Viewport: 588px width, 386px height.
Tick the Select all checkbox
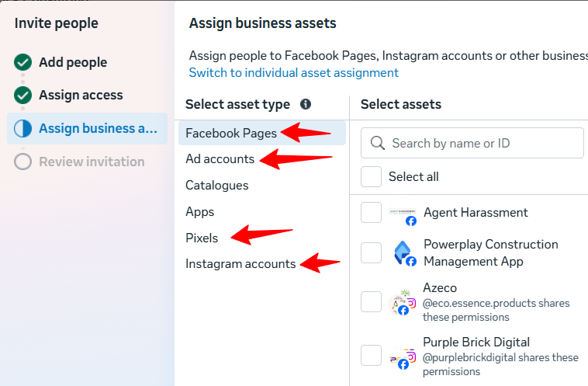tap(371, 176)
